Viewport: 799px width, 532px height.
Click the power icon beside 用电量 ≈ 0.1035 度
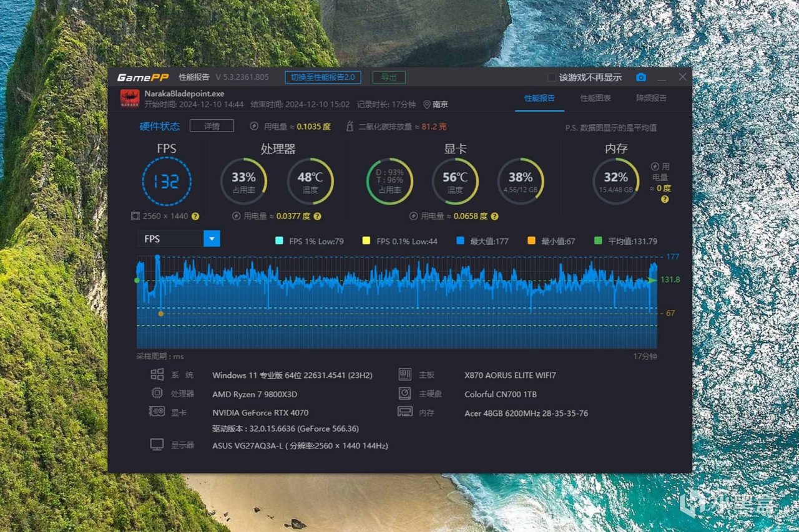point(254,126)
